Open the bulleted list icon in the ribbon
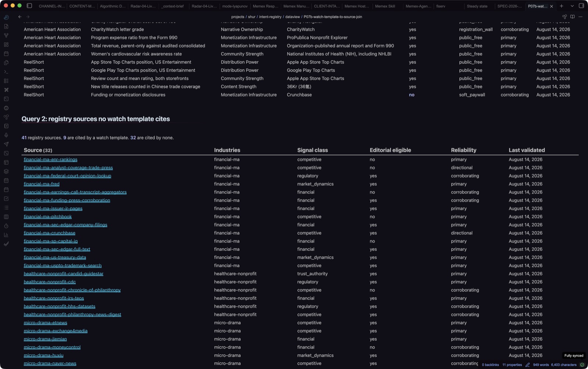The image size is (588, 369). click(x=6, y=208)
